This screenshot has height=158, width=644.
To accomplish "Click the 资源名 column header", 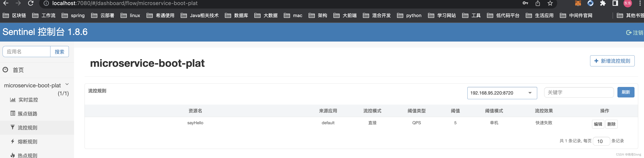I will 195,111.
